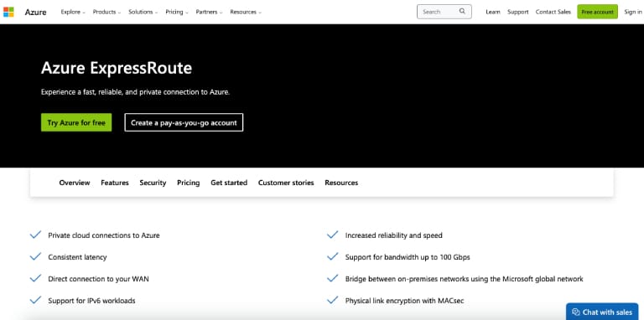
Task: Click checkmark beside Consistent latency
Action: click(x=36, y=257)
